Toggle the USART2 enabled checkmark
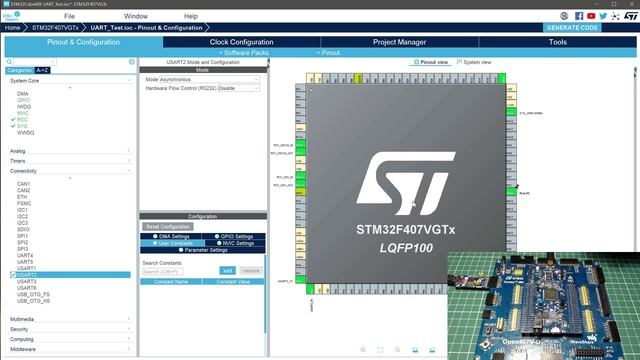The height and width of the screenshot is (360, 640). 13,275
